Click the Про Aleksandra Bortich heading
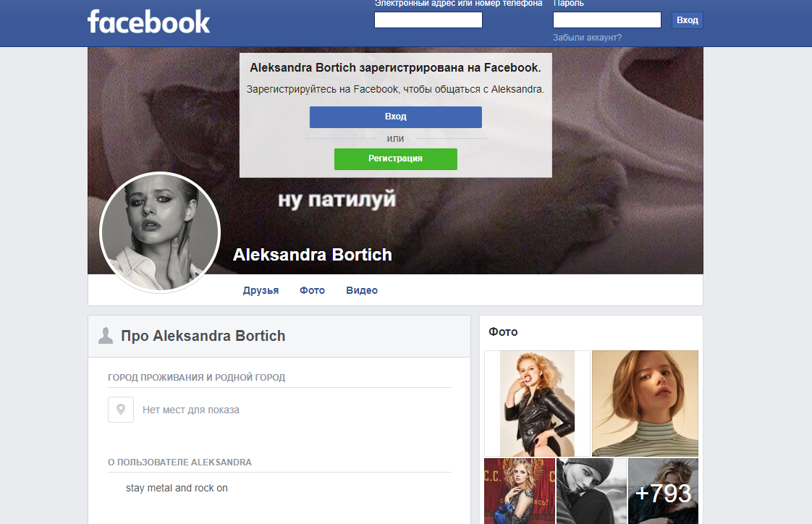This screenshot has width=812, height=524. [x=203, y=336]
